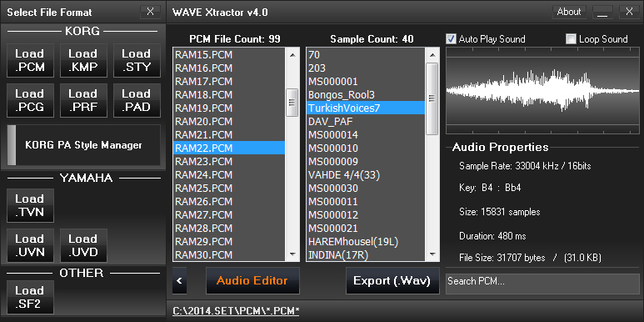The width and height of the screenshot is (644, 322).
Task: Select the highlighted TurkishVoices7 sample
Action: tap(366, 108)
